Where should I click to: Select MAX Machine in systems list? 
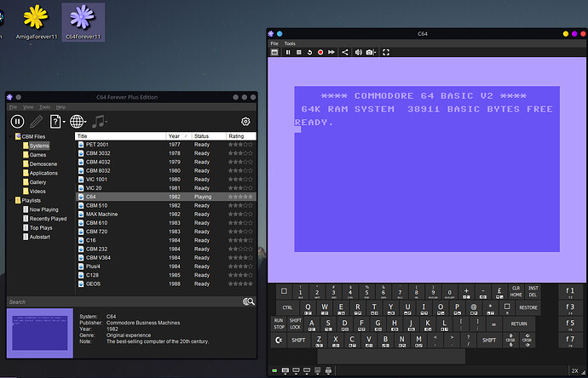[166, 215]
